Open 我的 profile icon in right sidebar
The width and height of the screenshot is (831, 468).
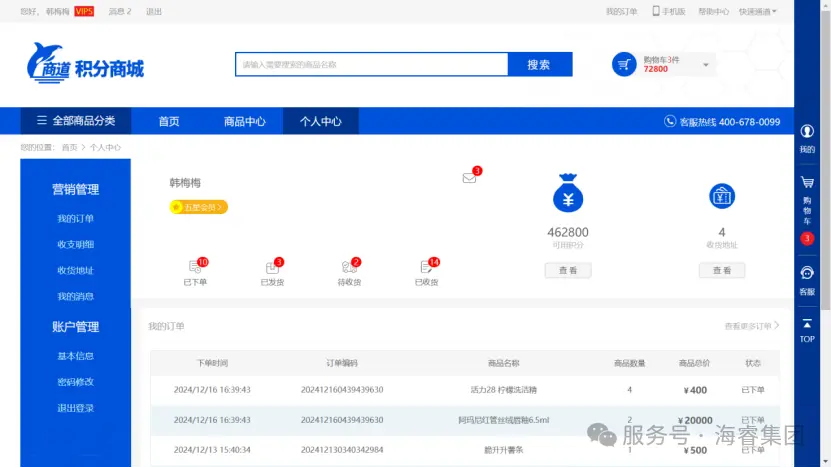[x=807, y=137]
